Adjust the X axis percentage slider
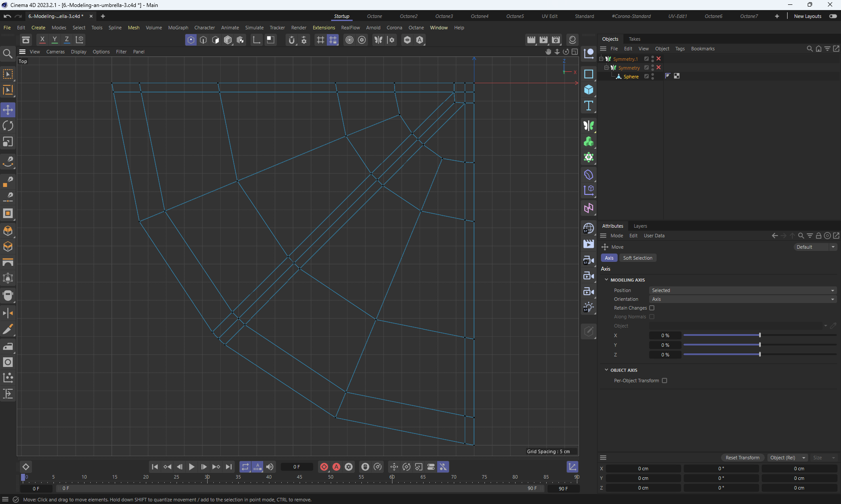 [x=760, y=335]
